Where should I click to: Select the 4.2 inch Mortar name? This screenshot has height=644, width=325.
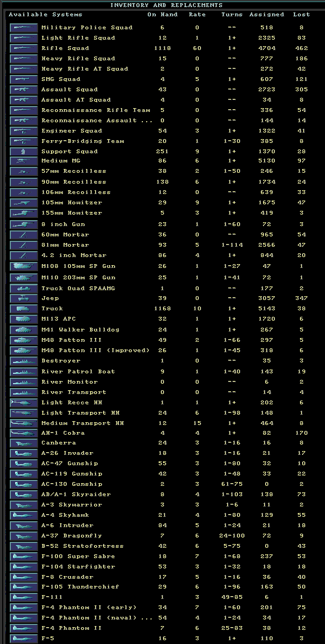click(x=73, y=255)
